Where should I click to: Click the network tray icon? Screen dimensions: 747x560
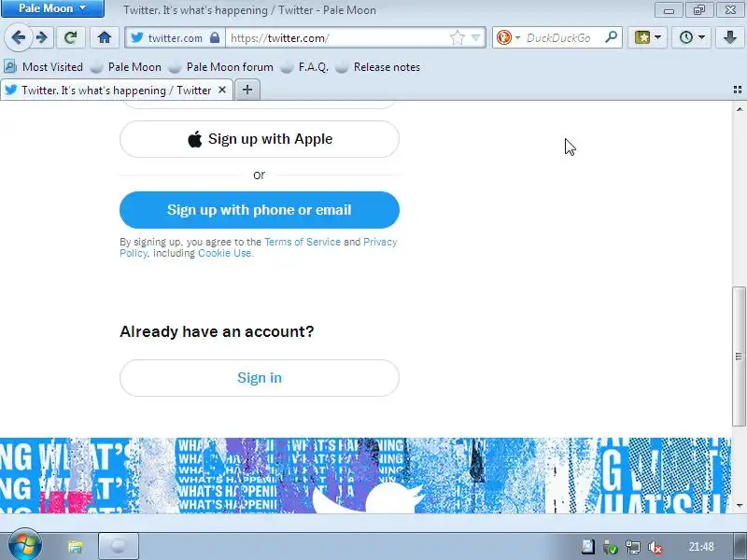[633, 547]
